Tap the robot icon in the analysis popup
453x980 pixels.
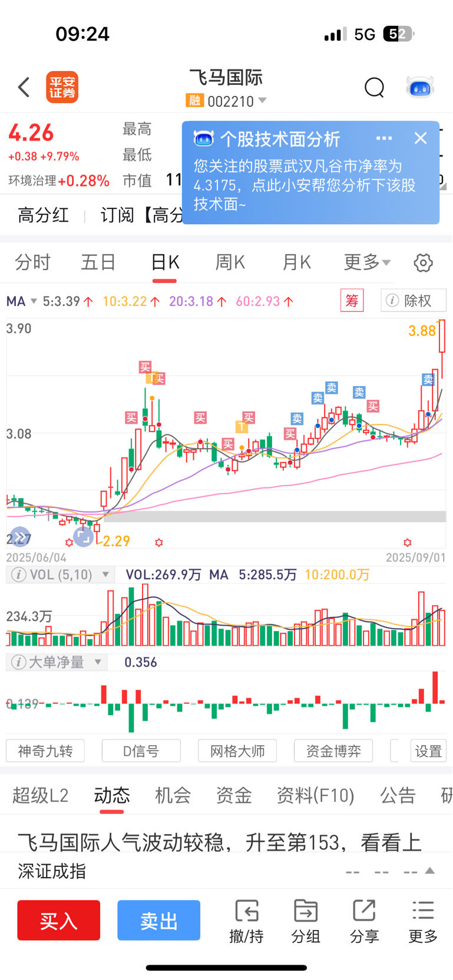[x=203, y=139]
